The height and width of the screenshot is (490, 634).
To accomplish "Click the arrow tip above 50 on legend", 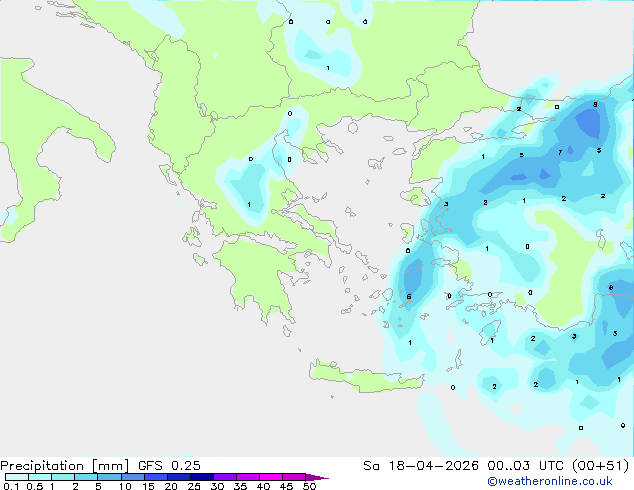I will (x=317, y=478).
